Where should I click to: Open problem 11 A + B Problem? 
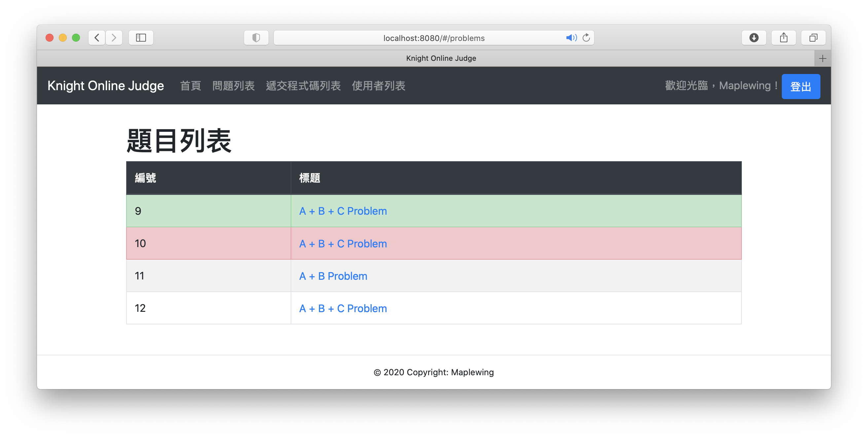(x=333, y=276)
